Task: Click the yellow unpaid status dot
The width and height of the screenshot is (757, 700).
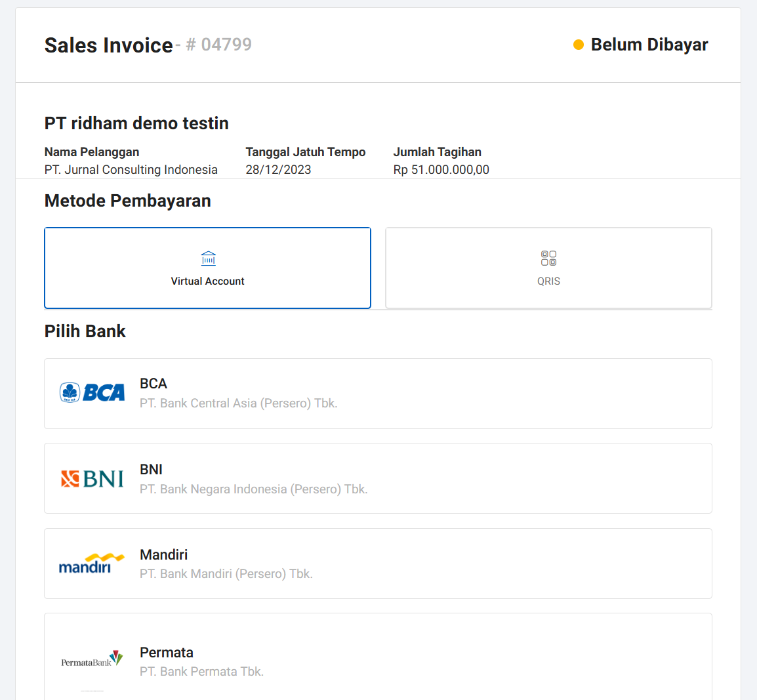Action: pyautogui.click(x=579, y=45)
